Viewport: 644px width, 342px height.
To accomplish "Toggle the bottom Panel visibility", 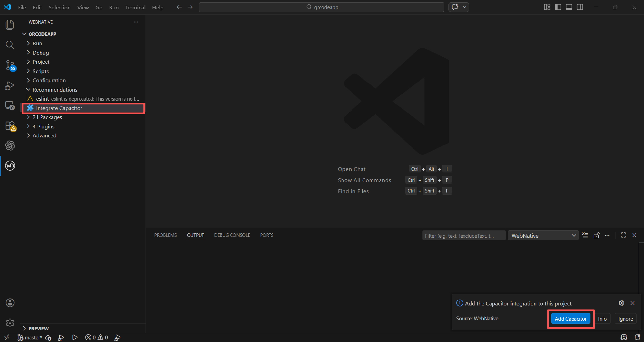I will (x=569, y=7).
